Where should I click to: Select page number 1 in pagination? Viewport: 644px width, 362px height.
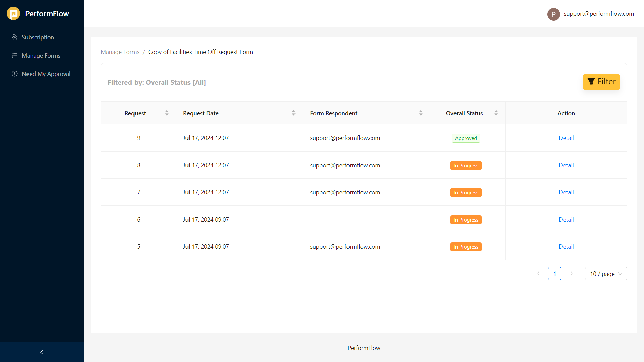click(555, 274)
